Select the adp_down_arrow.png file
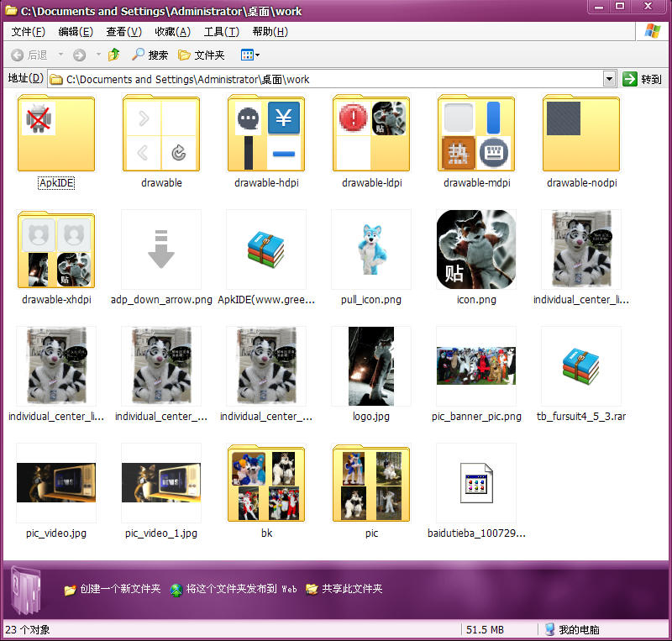Image resolution: width=672 pixels, height=641 pixels. (x=161, y=250)
